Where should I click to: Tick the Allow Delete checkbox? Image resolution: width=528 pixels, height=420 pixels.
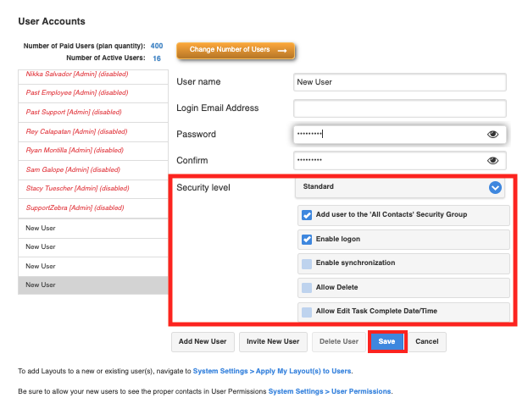(x=307, y=287)
